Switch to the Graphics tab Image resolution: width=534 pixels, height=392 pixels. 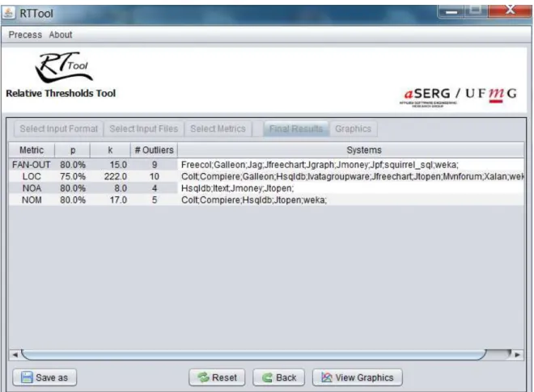[353, 129]
